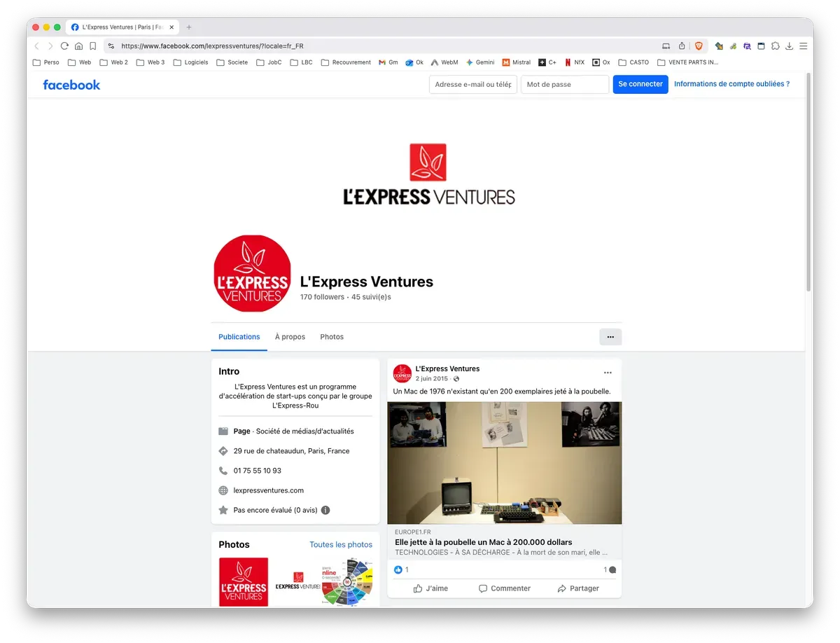Image resolution: width=840 pixels, height=643 pixels.
Task: Open the Perso bookmarks folder
Action: coord(46,62)
